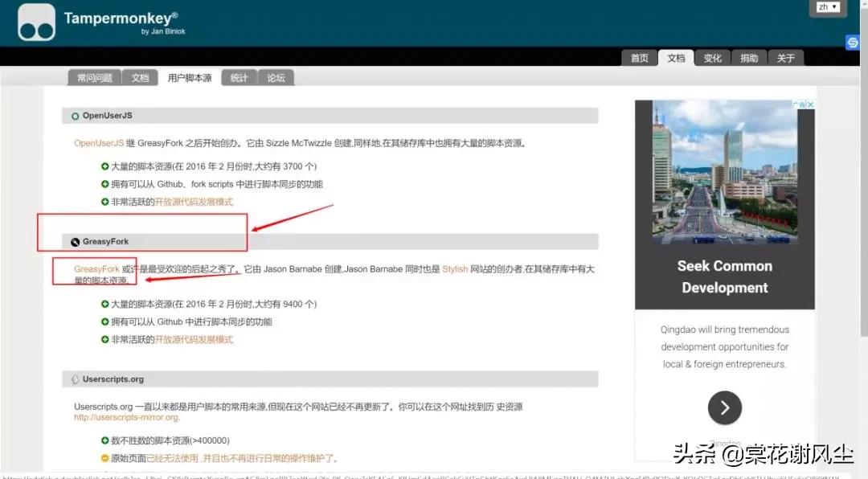
Task: Click the green plus icon beside 9400 个
Action: (105, 304)
